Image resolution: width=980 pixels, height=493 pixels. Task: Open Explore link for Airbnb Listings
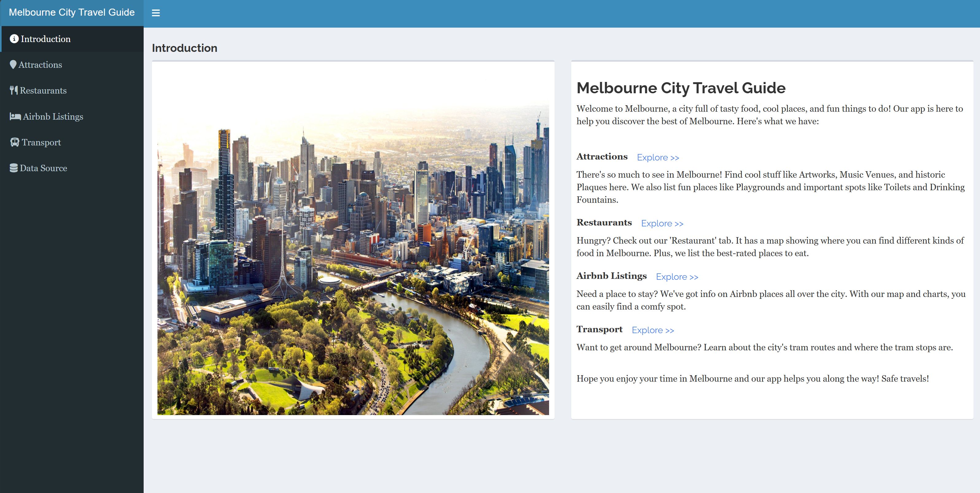[x=677, y=276]
